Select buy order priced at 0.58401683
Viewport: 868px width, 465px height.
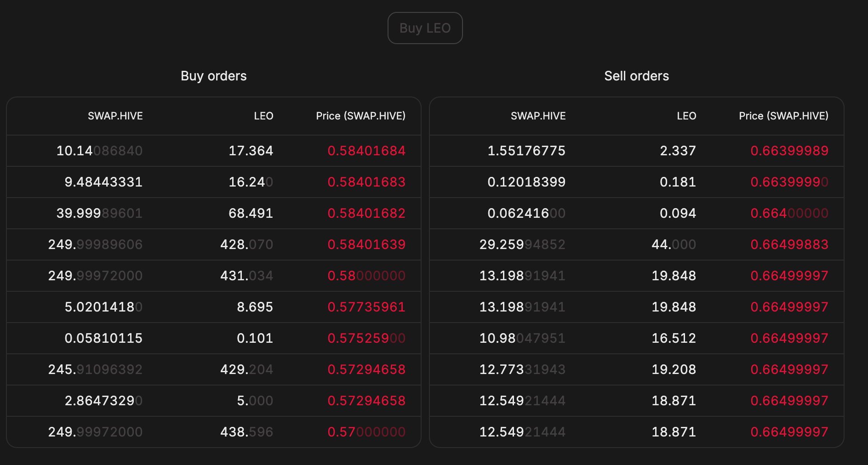(x=366, y=182)
